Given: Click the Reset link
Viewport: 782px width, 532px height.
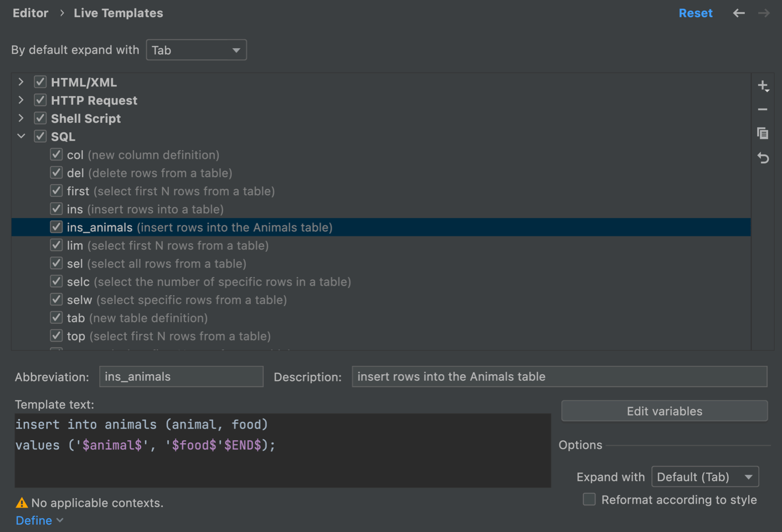Looking at the screenshot, I should 696,13.
